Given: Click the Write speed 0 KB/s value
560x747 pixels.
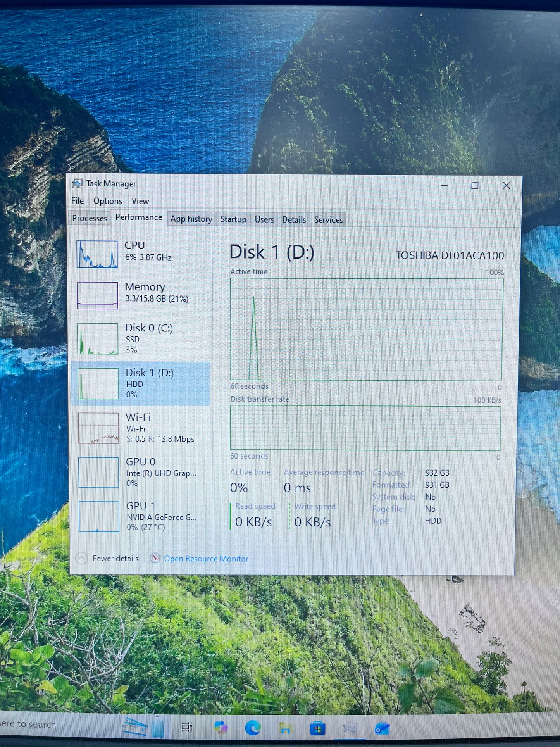Looking at the screenshot, I should (312, 522).
